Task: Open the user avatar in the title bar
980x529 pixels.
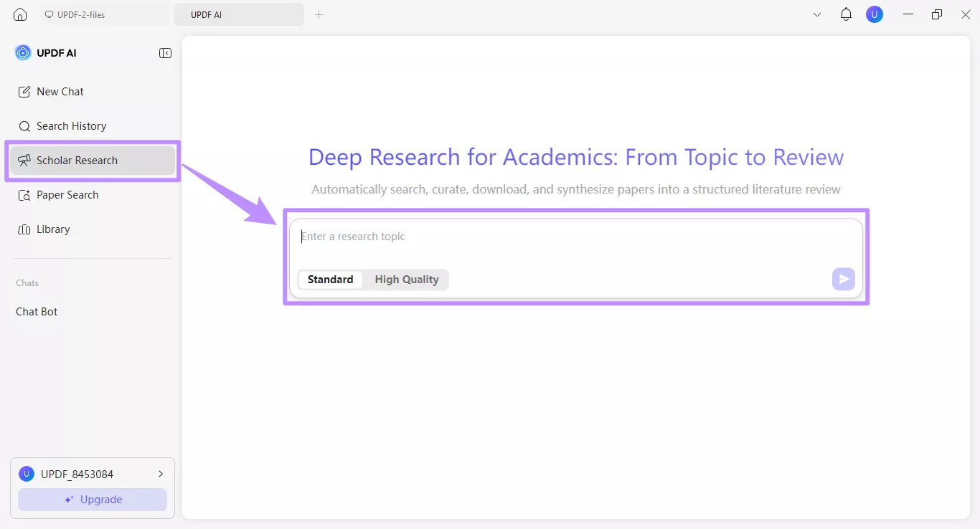Action: point(875,14)
